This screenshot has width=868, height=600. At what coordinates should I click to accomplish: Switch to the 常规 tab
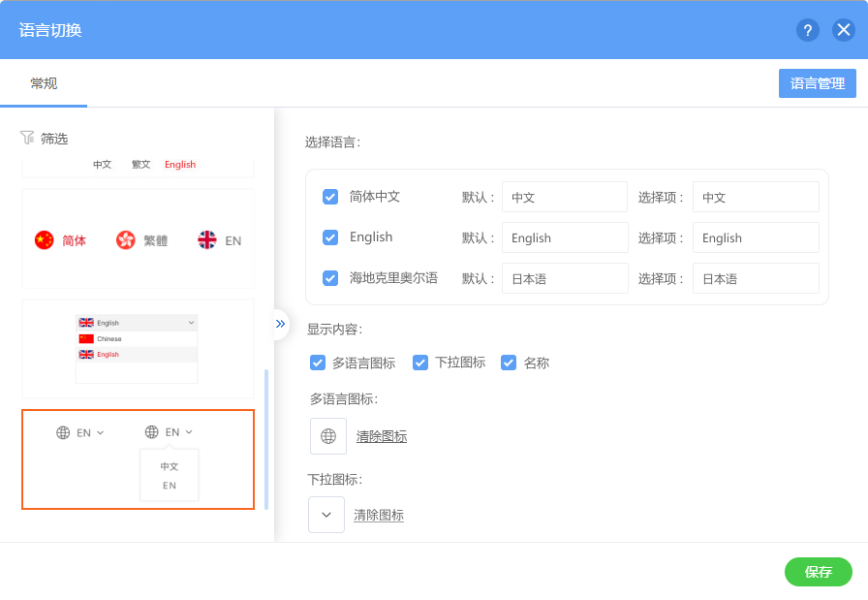point(44,83)
